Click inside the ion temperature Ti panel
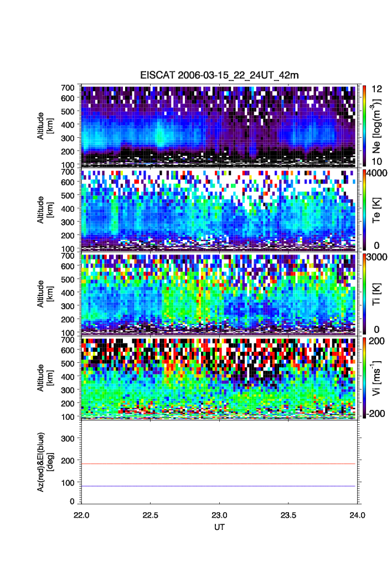This screenshot has width=392, height=588. (219, 293)
